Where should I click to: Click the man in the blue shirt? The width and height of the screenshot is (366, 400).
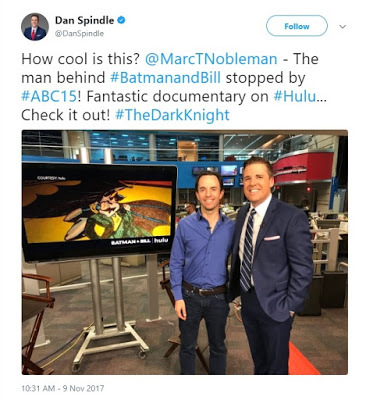202,272
